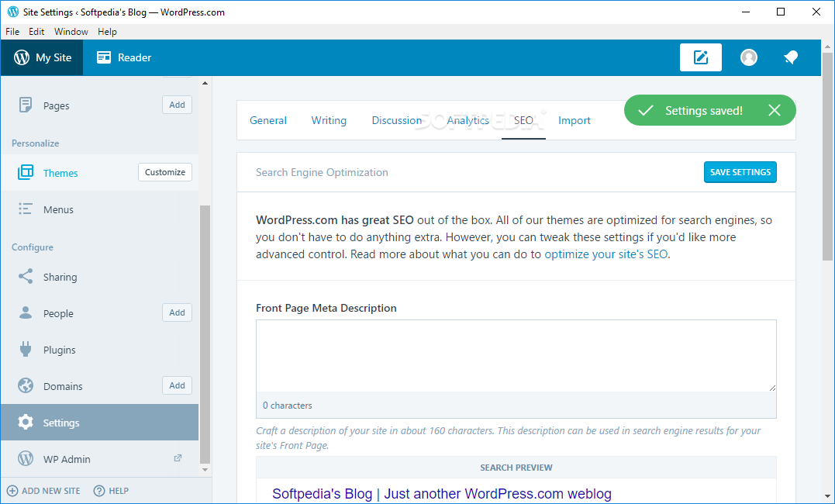The height and width of the screenshot is (504, 835).
Task: Click the checkmark on Settings saved notice
Action: tap(645, 110)
